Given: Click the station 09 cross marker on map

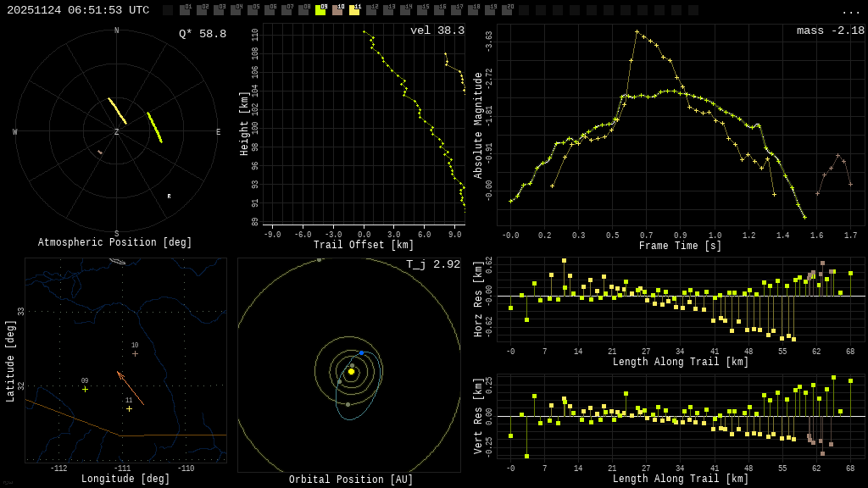Looking at the screenshot, I should [85, 390].
